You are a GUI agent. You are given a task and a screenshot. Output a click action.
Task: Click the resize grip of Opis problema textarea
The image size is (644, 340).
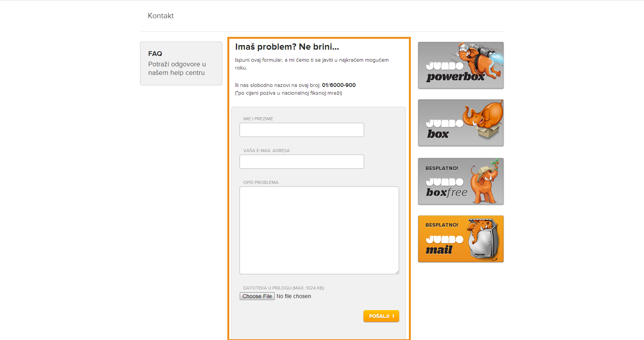pos(397,272)
